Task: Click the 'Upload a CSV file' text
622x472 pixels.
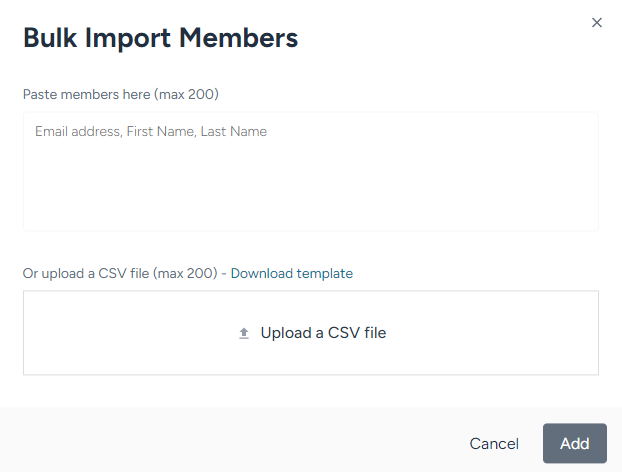Action: tap(323, 333)
